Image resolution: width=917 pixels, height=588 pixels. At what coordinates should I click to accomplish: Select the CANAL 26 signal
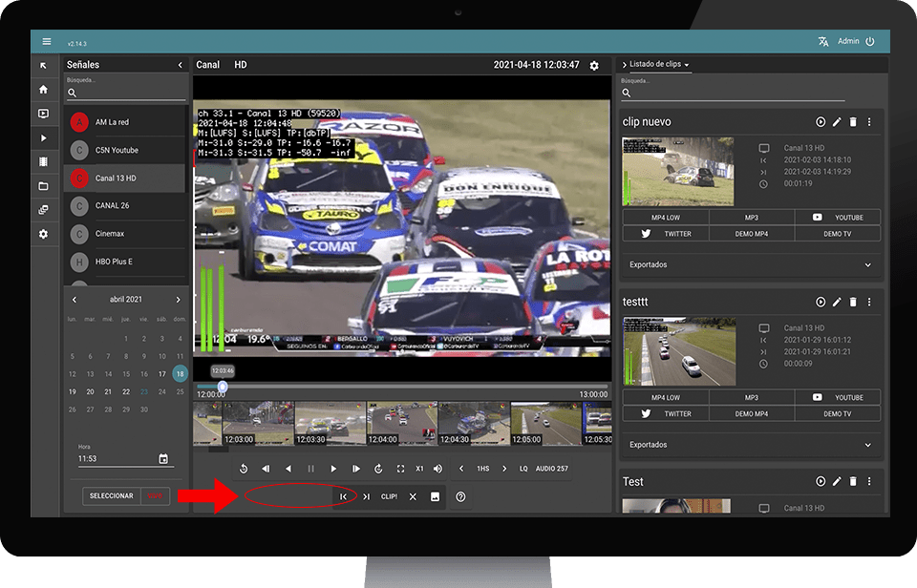[x=126, y=206]
